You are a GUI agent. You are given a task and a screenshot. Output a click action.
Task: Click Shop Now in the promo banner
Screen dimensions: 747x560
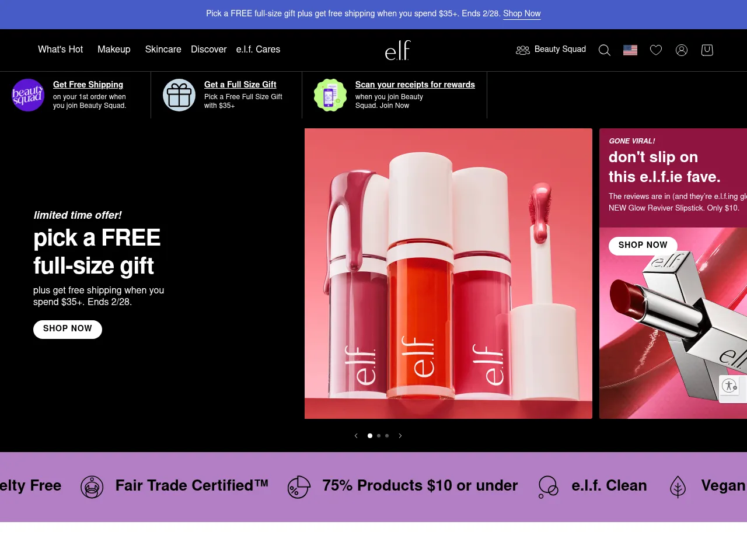(521, 13)
